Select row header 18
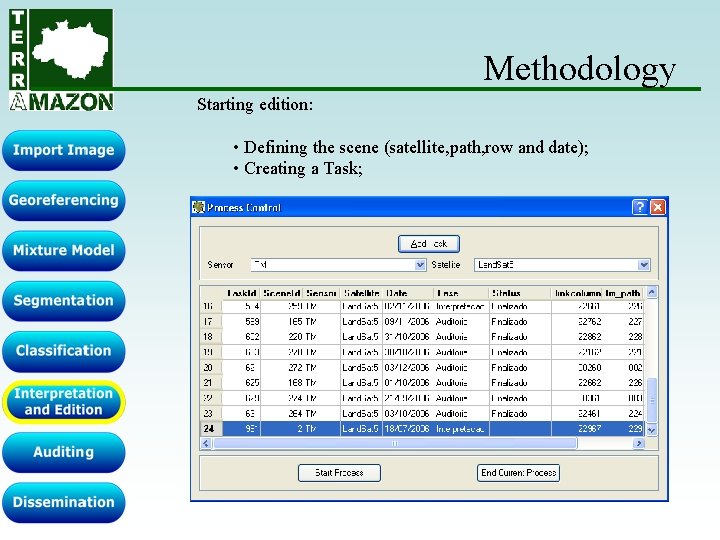This screenshot has width=720, height=540. (x=211, y=337)
